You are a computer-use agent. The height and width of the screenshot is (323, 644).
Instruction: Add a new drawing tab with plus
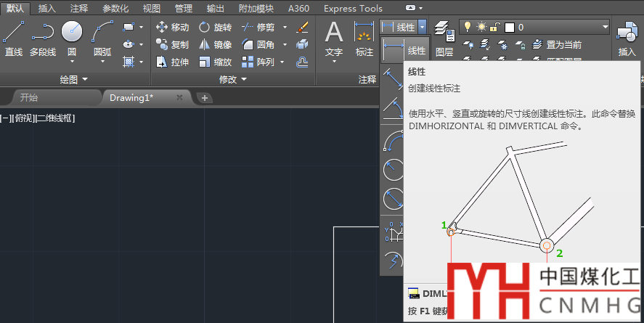click(x=205, y=98)
